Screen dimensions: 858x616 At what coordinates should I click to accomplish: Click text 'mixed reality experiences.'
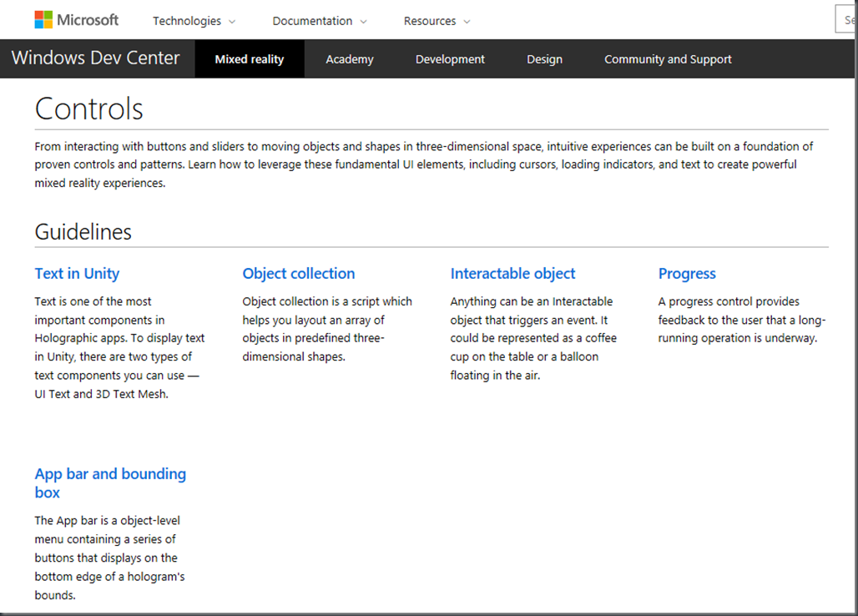(100, 184)
